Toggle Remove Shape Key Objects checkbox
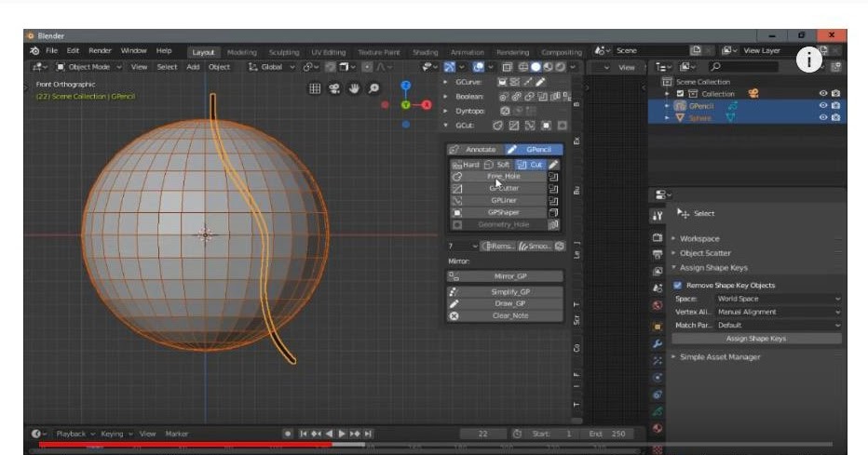The image size is (868, 455). (678, 286)
